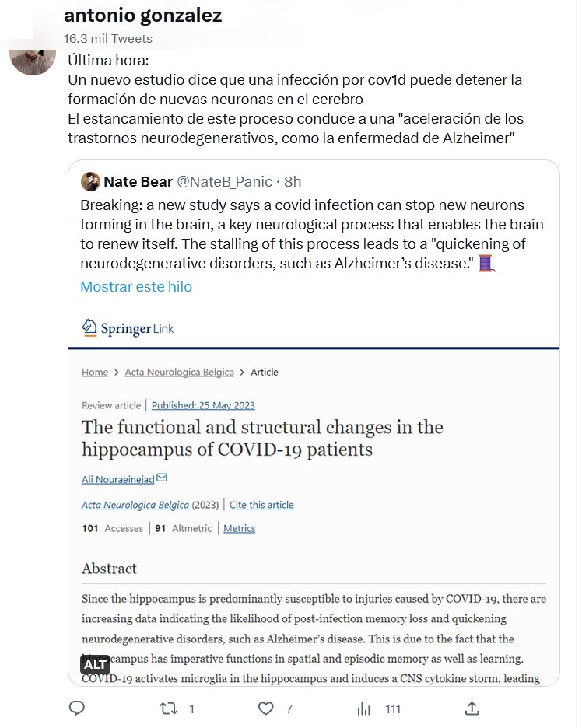Screen dimensions: 582x728
Task: Click Nate Bear's small profile avatar
Action: [x=90, y=181]
